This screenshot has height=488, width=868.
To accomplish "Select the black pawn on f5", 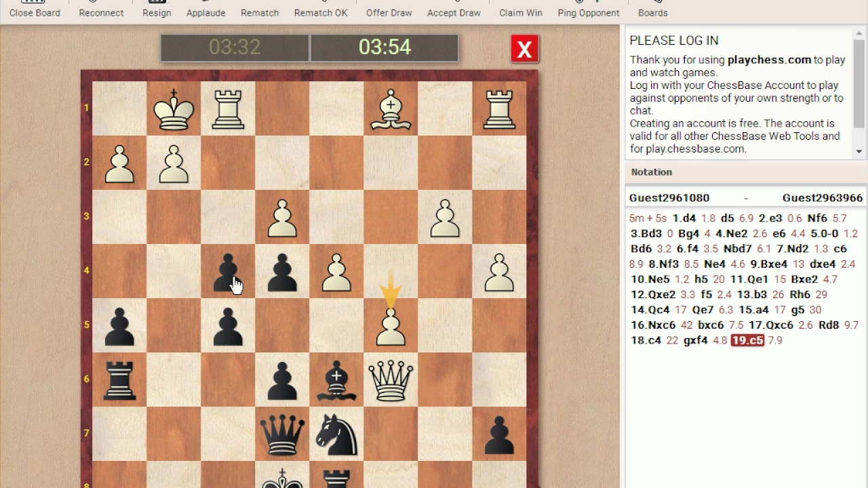I will [228, 327].
